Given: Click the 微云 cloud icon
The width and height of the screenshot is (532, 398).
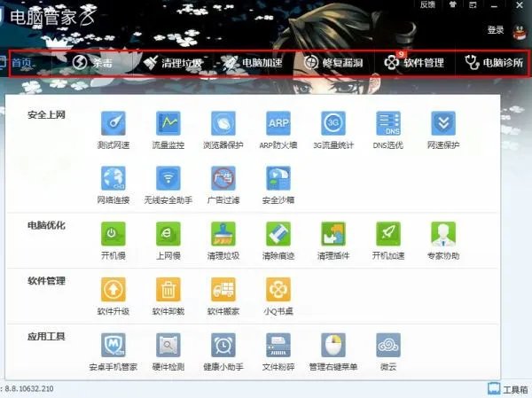Looking at the screenshot, I should [x=387, y=345].
